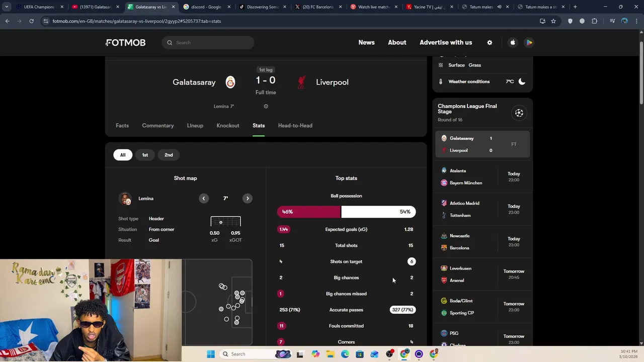Open the Windows Start menu
Viewport: 644px width, 362px height.
tap(211, 354)
